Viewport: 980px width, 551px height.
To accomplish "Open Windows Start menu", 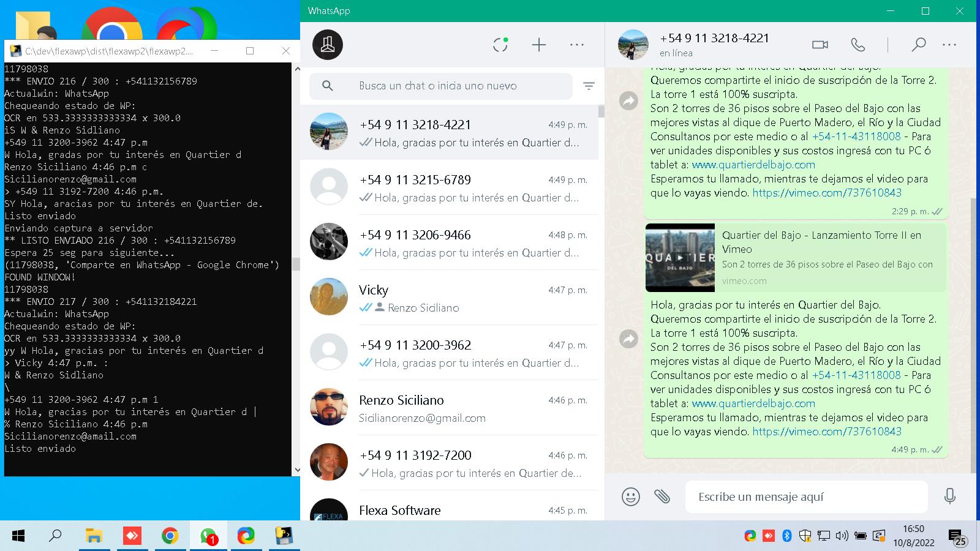I will pos(18,536).
